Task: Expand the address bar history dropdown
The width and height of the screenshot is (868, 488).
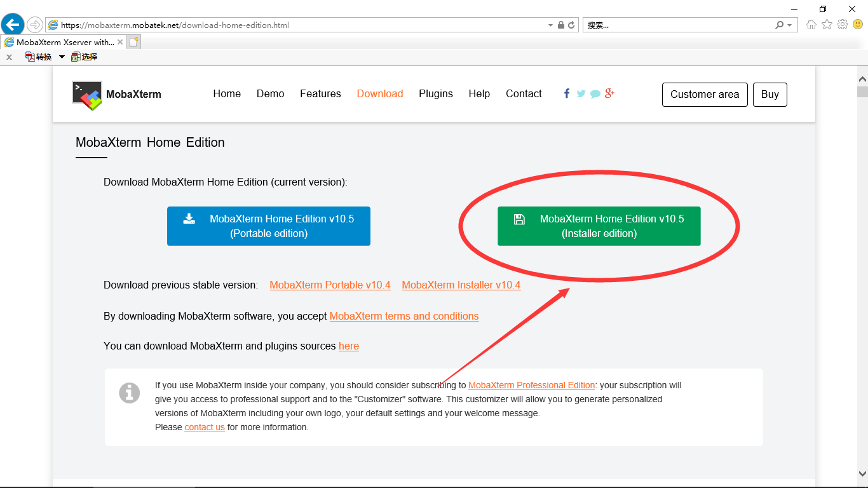Action: (x=550, y=25)
